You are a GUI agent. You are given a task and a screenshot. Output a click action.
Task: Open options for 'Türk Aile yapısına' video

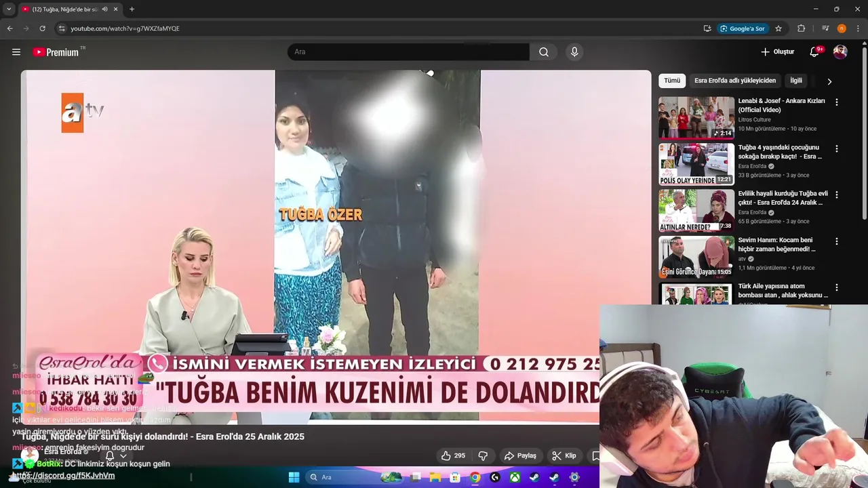point(836,287)
